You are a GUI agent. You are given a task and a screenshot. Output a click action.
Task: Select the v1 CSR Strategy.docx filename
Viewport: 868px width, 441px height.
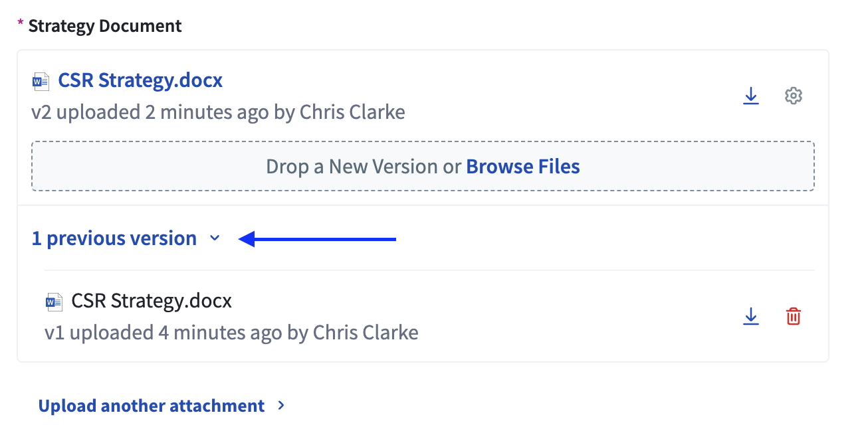point(152,301)
